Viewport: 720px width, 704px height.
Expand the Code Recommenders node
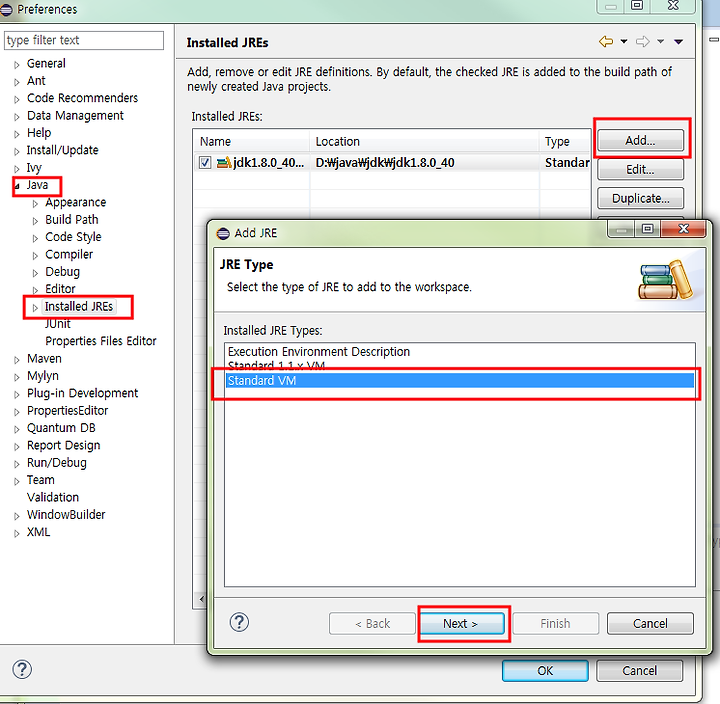17,99
